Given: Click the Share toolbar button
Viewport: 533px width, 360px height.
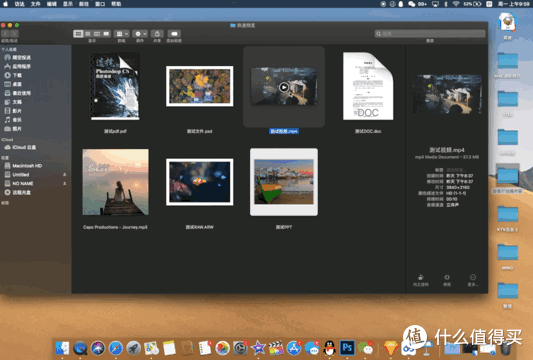Looking at the screenshot, I should point(157,34).
